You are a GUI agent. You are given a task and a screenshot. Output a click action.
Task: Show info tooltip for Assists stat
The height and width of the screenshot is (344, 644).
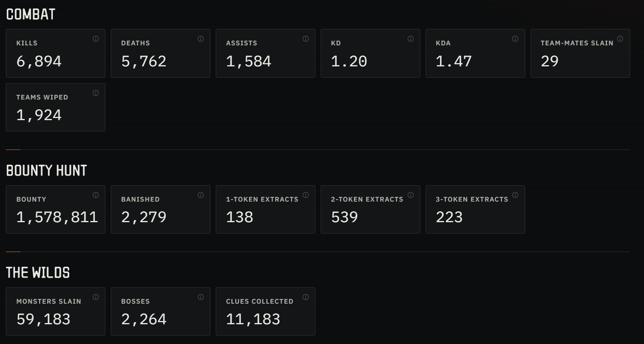click(x=306, y=39)
